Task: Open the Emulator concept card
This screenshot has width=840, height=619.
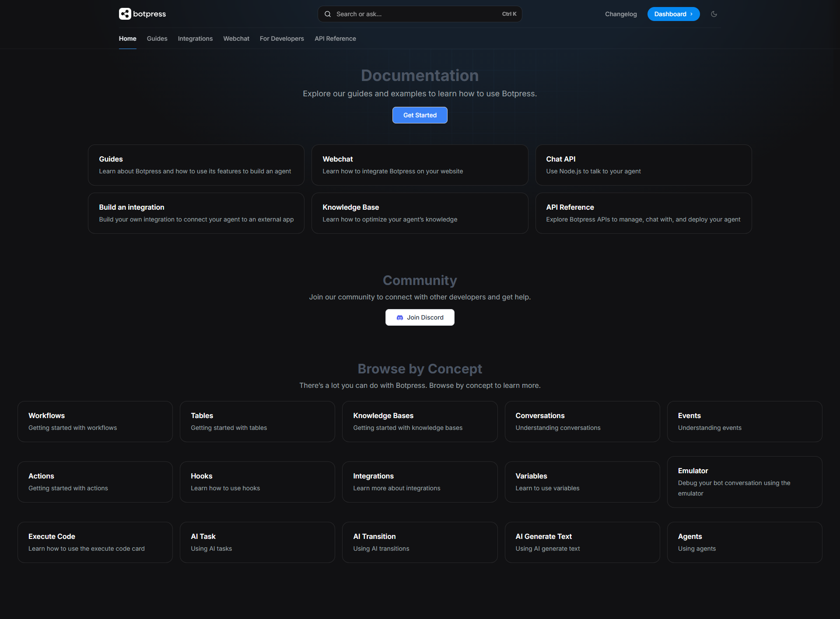Action: coord(744,482)
